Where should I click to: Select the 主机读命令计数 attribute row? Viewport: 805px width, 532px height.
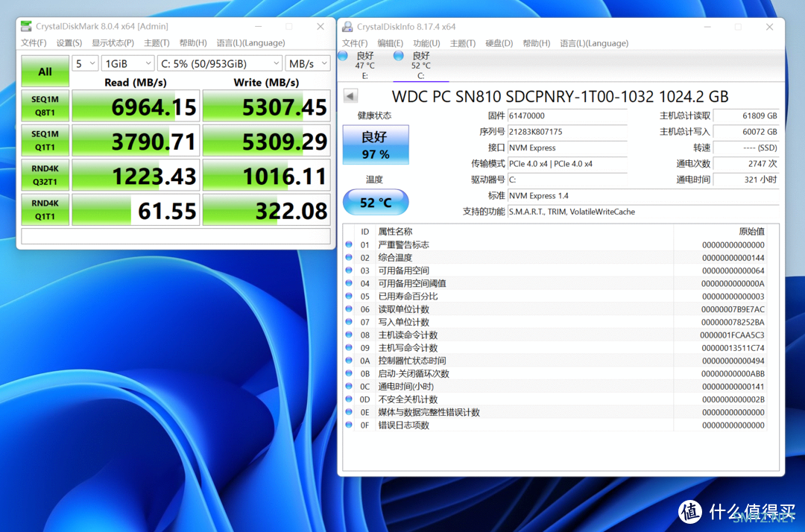point(555,335)
